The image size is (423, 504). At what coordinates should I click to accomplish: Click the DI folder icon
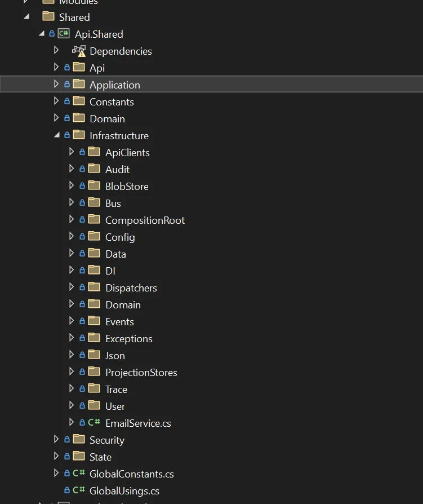pos(94,269)
